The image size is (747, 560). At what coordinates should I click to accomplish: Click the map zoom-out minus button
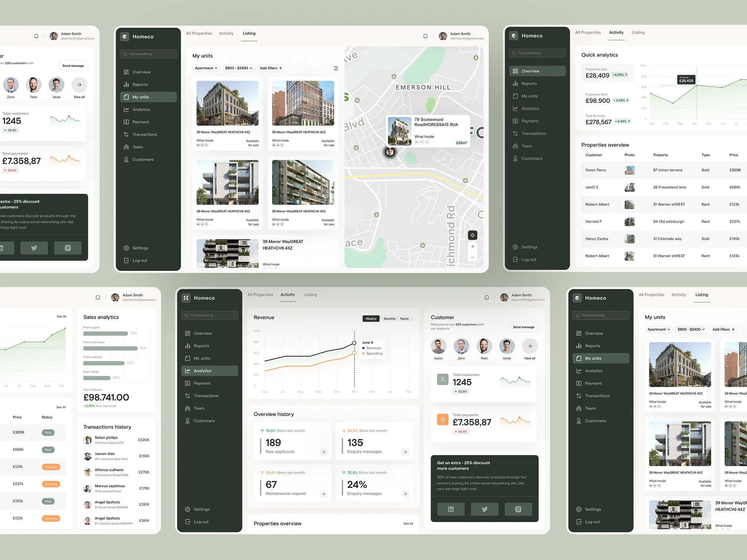[x=472, y=257]
